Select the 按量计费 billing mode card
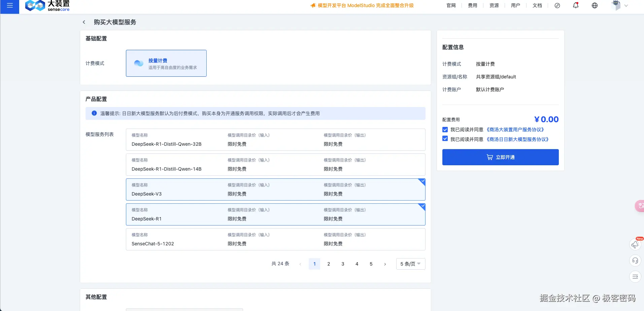 point(166,63)
